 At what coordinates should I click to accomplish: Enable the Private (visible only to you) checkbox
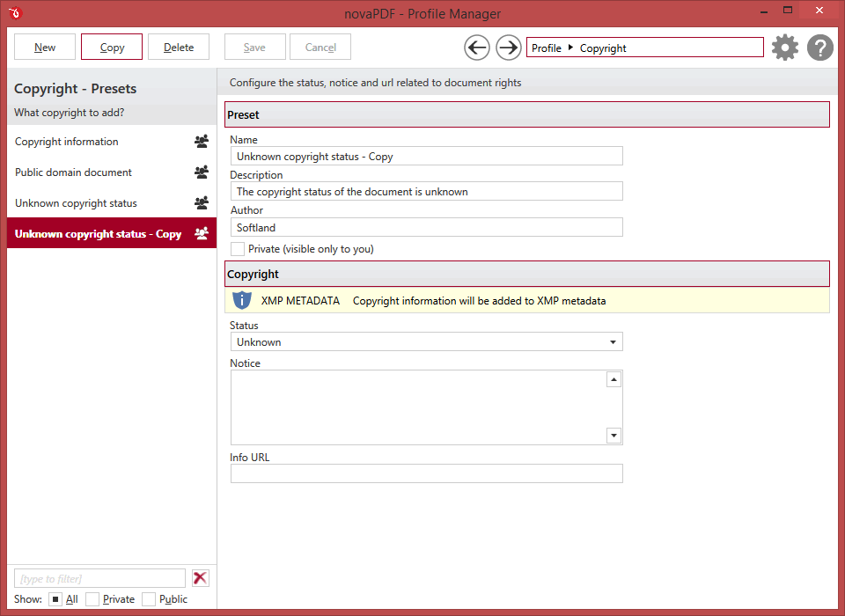click(x=238, y=249)
